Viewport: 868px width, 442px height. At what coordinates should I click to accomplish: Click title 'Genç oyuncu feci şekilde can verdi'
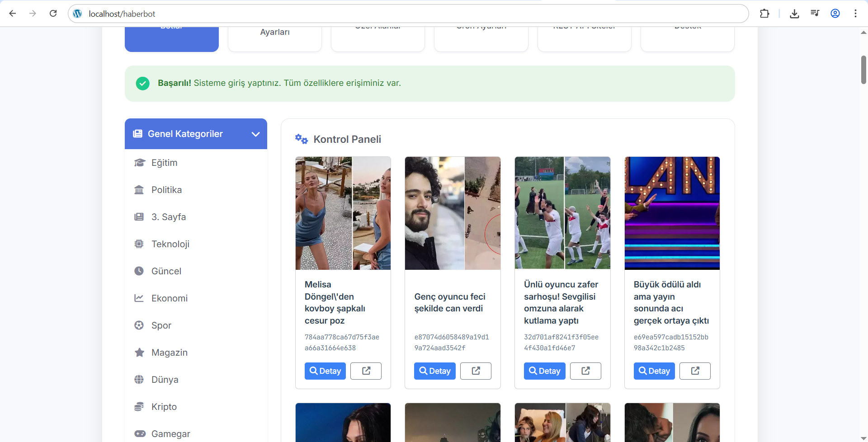[450, 302]
